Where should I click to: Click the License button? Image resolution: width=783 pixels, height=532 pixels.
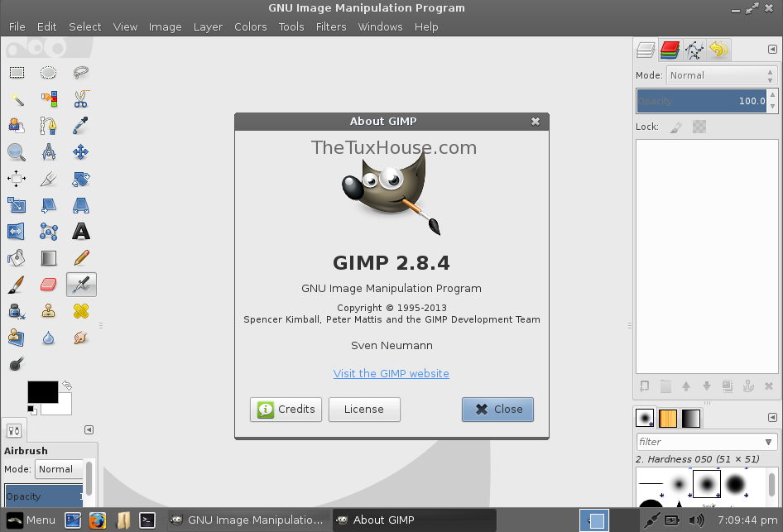(x=364, y=410)
